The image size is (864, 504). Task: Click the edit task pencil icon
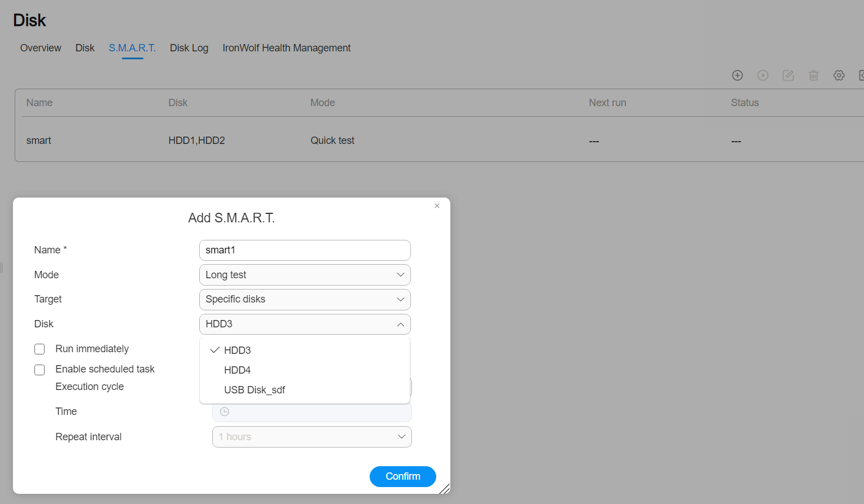click(788, 75)
